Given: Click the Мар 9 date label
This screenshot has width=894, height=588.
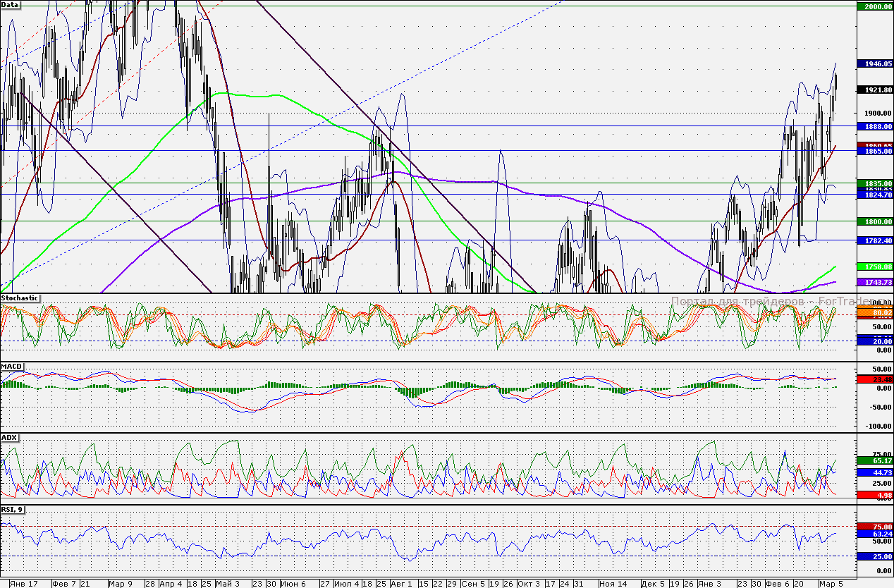Looking at the screenshot, I should tap(121, 584).
